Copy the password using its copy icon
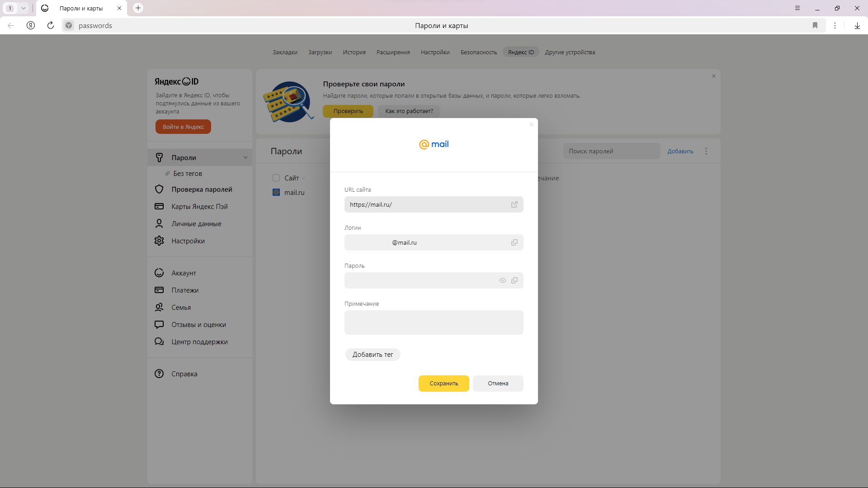868x488 pixels. (514, 280)
